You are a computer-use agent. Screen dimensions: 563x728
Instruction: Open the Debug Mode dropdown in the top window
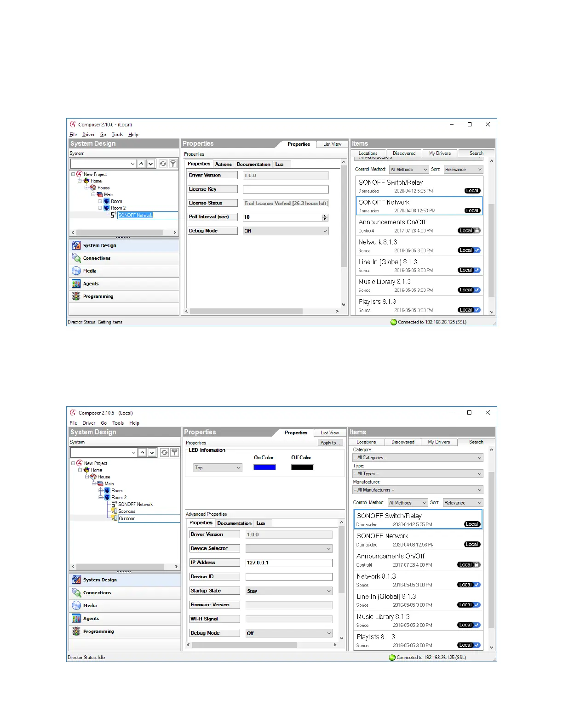pyautogui.click(x=286, y=231)
